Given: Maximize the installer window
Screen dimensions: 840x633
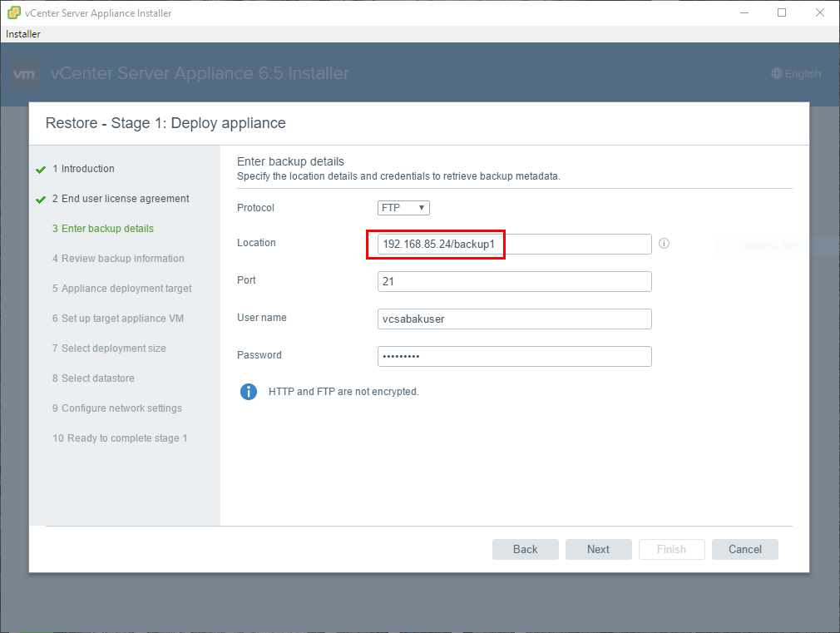Looking at the screenshot, I should 782,12.
